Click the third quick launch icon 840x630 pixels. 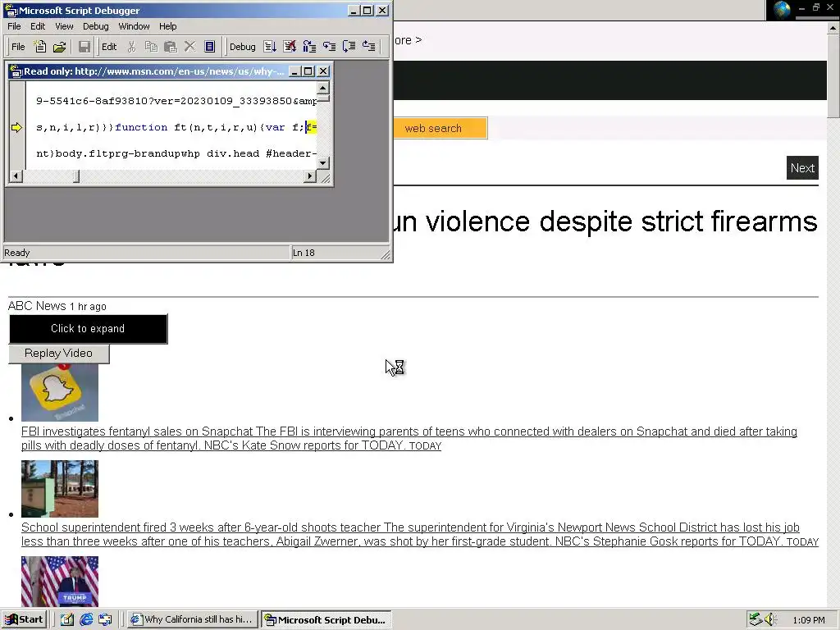[x=105, y=619]
